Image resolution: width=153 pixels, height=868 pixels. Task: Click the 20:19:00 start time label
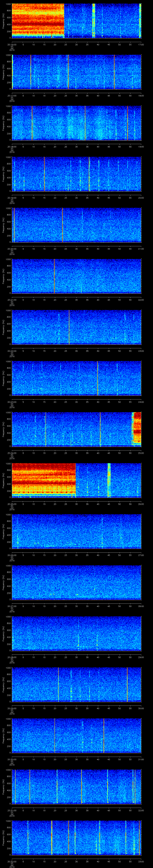pyautogui.click(x=12, y=198)
